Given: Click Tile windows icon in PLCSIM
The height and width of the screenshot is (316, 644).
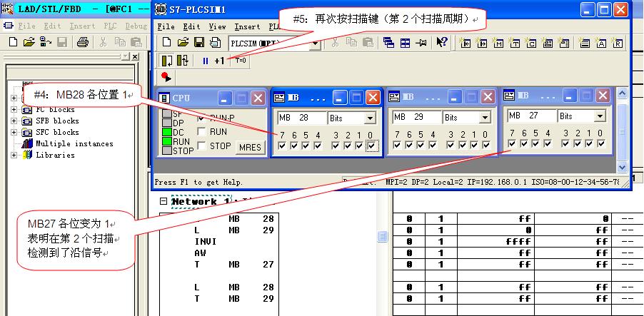Looking at the screenshot, I should click(405, 43).
